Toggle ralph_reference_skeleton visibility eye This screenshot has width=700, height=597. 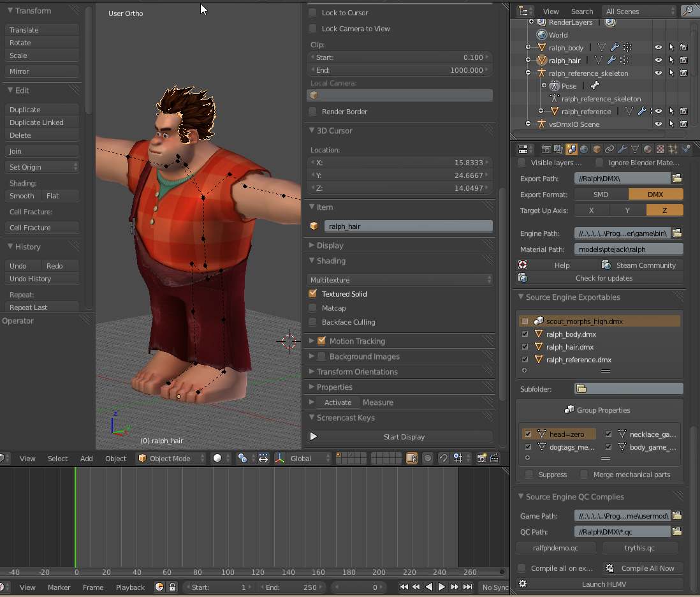coord(658,73)
